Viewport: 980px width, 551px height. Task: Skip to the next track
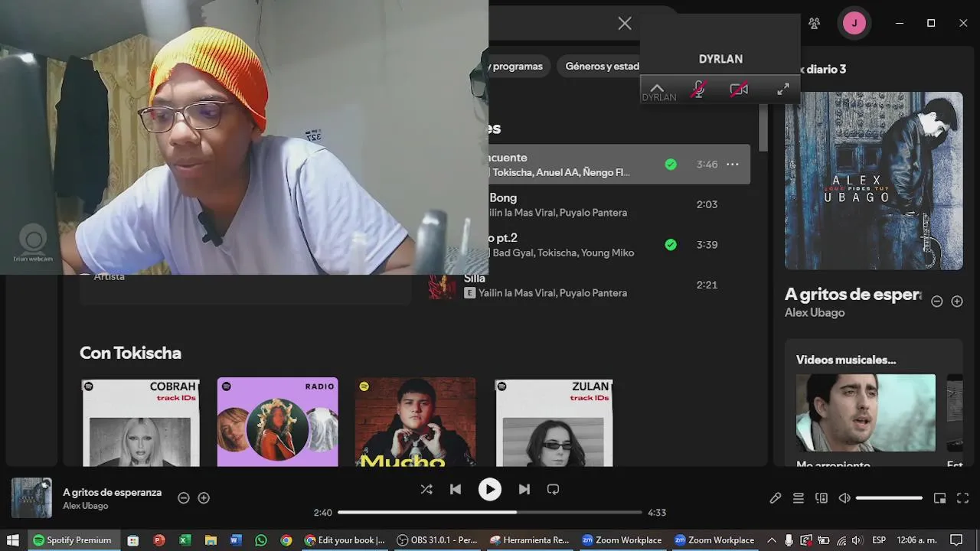click(524, 489)
